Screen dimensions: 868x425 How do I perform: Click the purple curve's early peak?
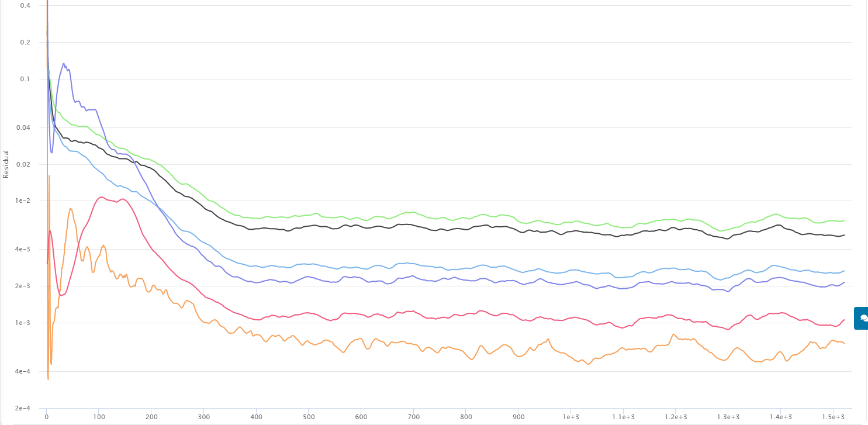[64, 64]
